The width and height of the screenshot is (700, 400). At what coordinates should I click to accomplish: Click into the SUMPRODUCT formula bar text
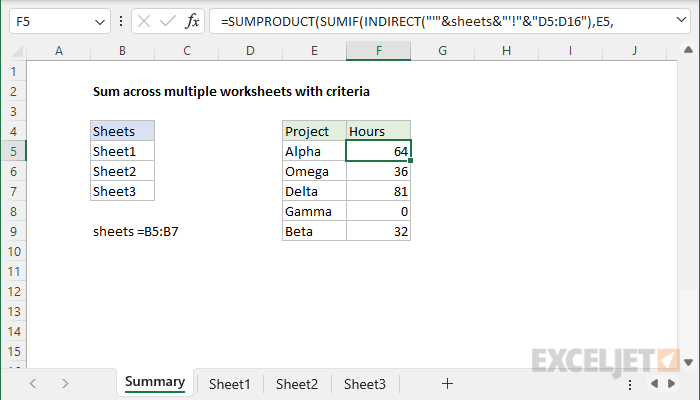[417, 21]
